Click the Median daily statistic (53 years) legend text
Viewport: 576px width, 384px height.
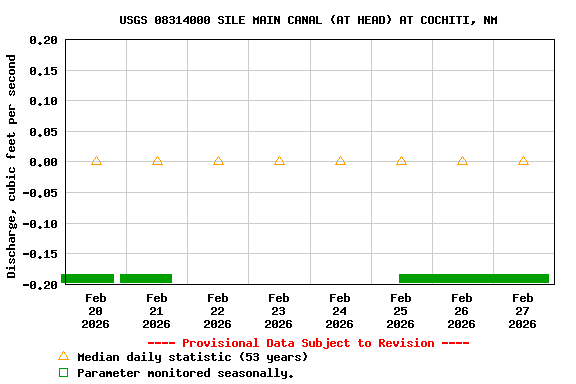(x=192, y=357)
